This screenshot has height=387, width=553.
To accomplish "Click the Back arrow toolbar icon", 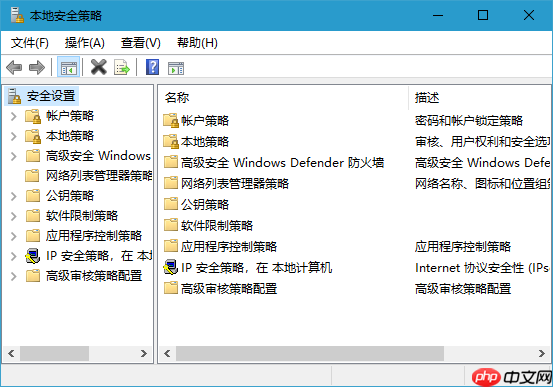I will (x=14, y=67).
